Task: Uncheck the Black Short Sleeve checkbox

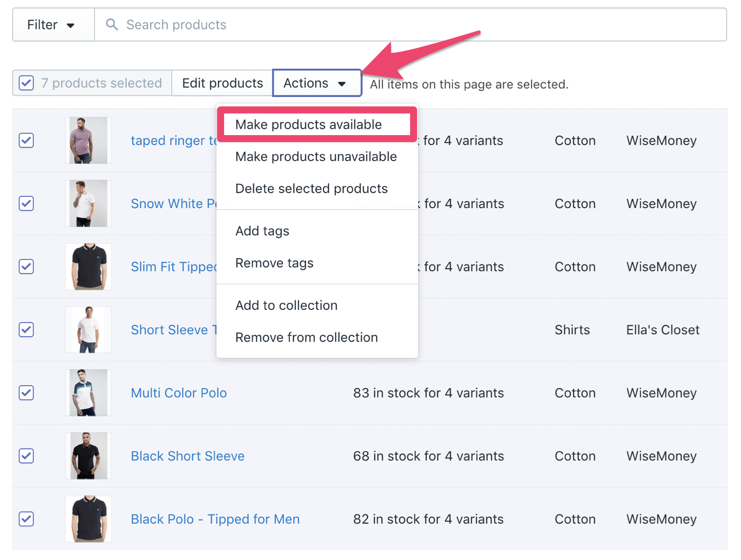Action: 26,456
